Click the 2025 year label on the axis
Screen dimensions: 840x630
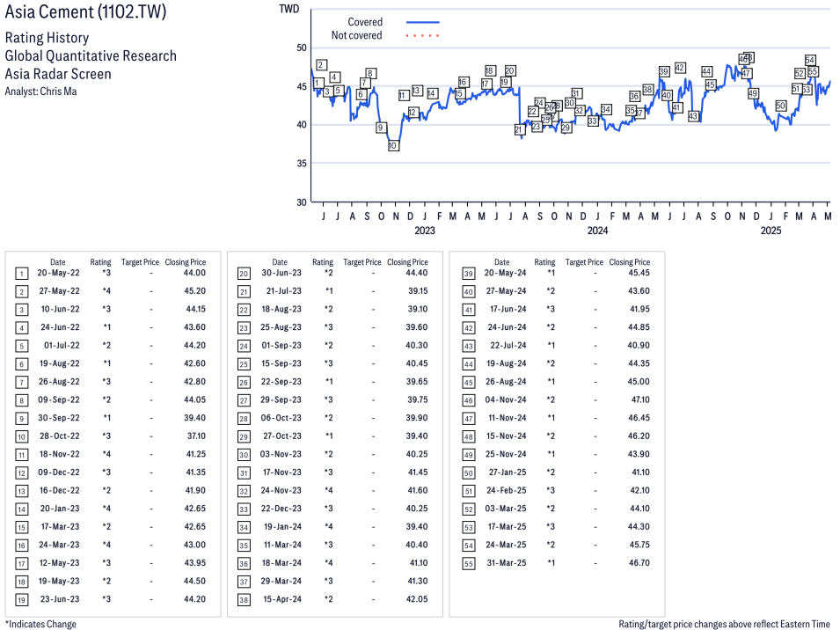click(771, 231)
